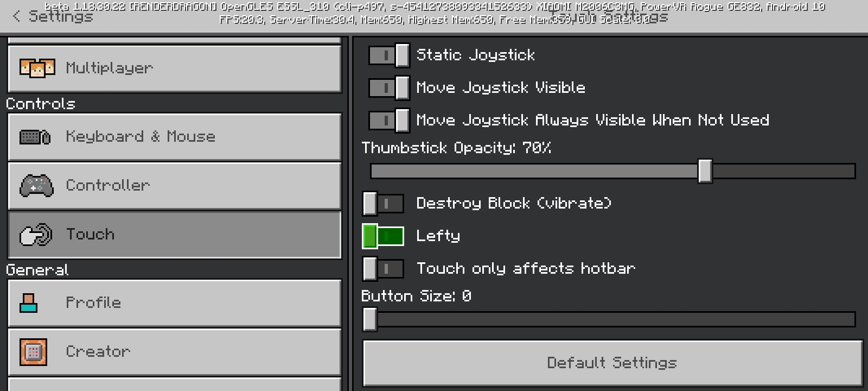
Task: Click the Creator command block icon
Action: pyautogui.click(x=33, y=352)
